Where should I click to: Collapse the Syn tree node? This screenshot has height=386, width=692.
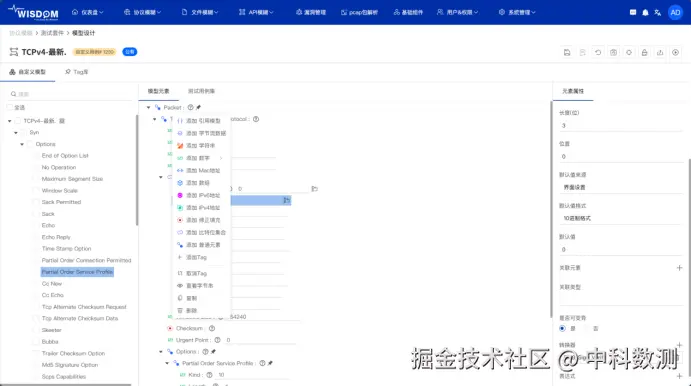coord(16,132)
